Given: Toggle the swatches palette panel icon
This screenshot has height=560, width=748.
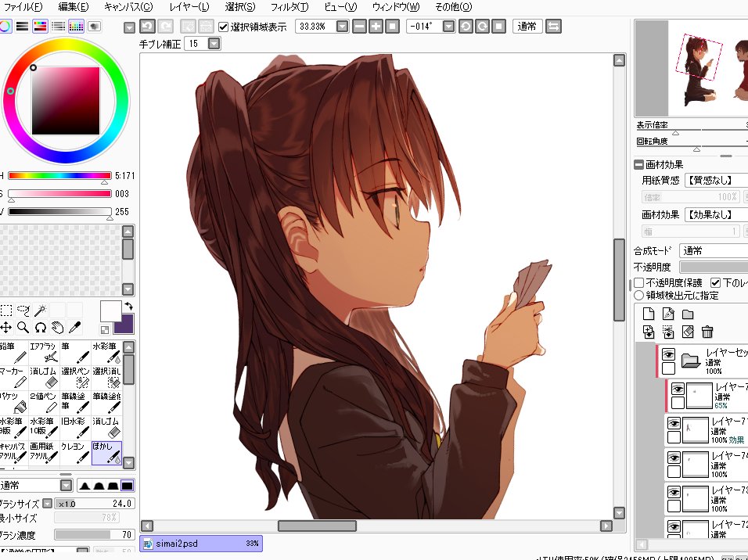Looking at the screenshot, I should [77, 27].
